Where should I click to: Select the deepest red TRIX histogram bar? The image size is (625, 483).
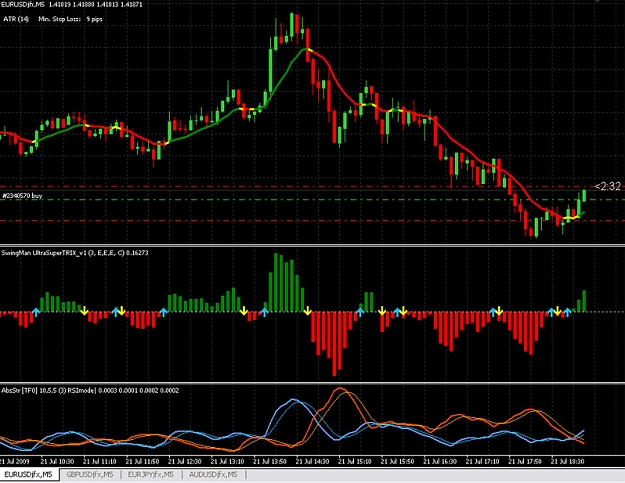(x=334, y=344)
